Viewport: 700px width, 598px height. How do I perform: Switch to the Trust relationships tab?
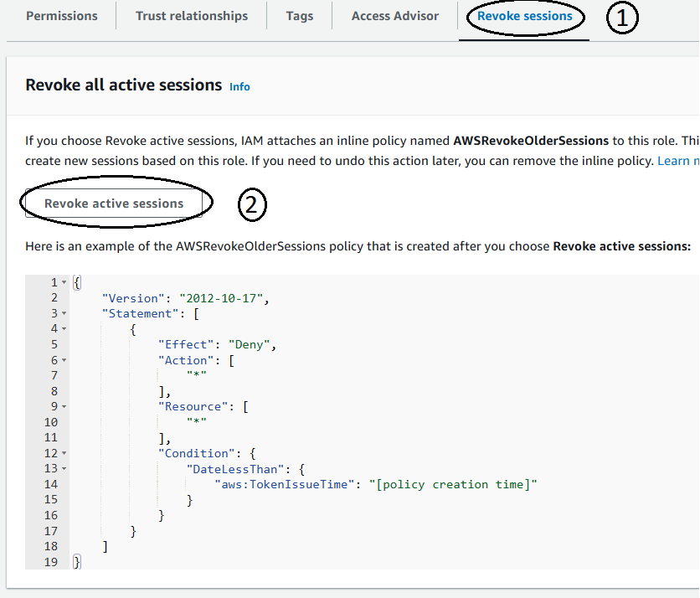(x=192, y=16)
